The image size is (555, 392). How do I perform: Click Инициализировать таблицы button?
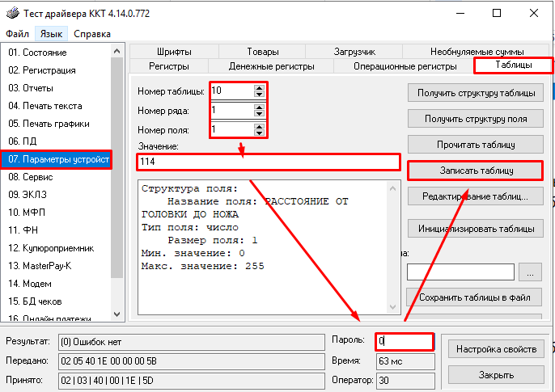[x=476, y=229]
